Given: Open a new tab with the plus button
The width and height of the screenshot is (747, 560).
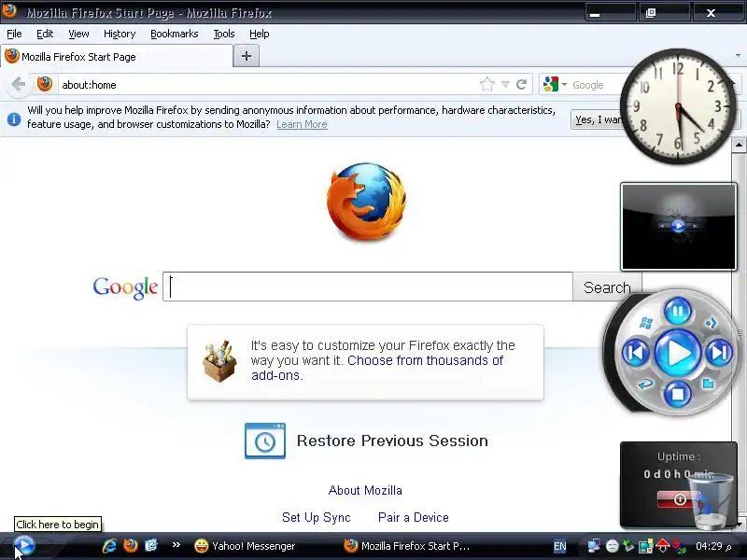Looking at the screenshot, I should coord(247,56).
